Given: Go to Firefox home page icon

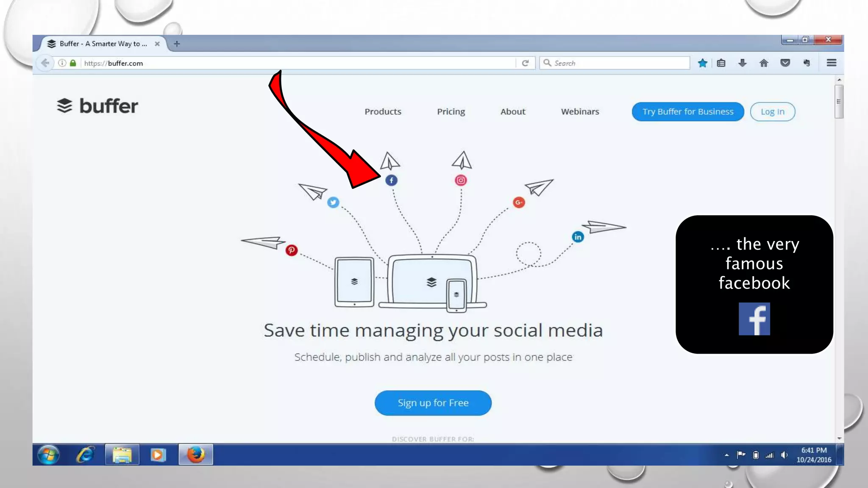Looking at the screenshot, I should 764,63.
